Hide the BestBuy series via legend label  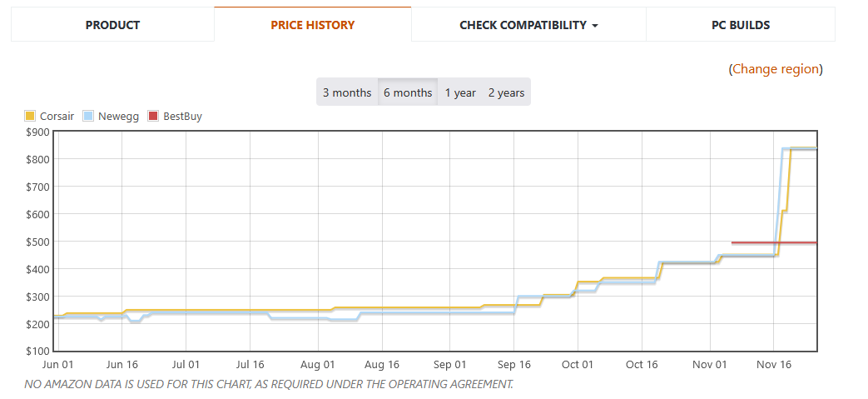pos(182,117)
